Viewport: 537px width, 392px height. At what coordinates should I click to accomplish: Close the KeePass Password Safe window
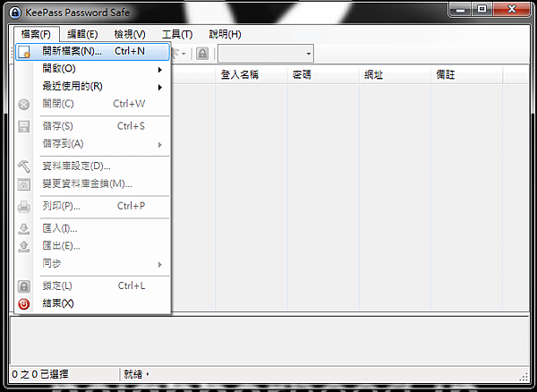[x=512, y=10]
